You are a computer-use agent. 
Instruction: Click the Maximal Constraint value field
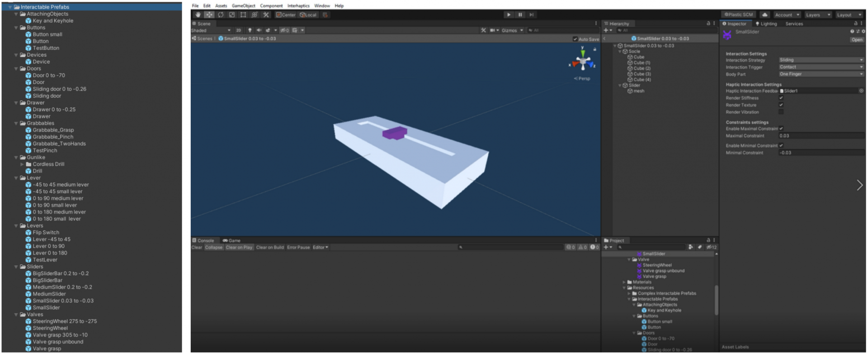coord(821,136)
